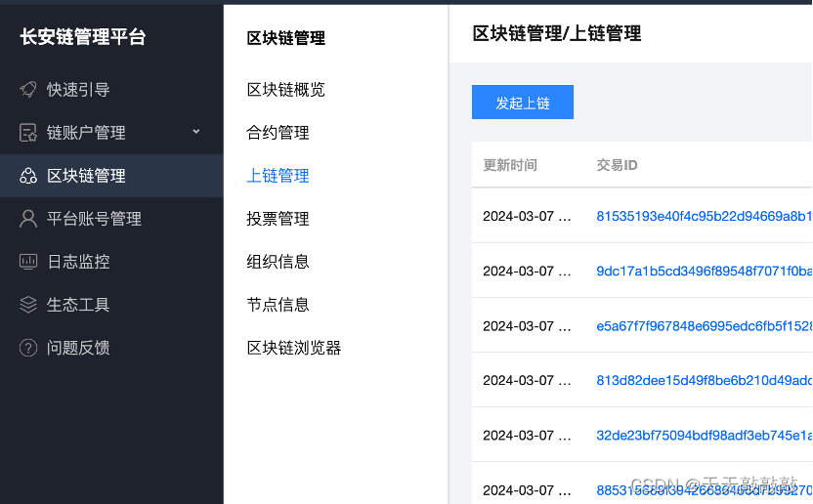This screenshot has width=813, height=504.
Task: Click the date in the 81535193 row
Action: (x=527, y=216)
